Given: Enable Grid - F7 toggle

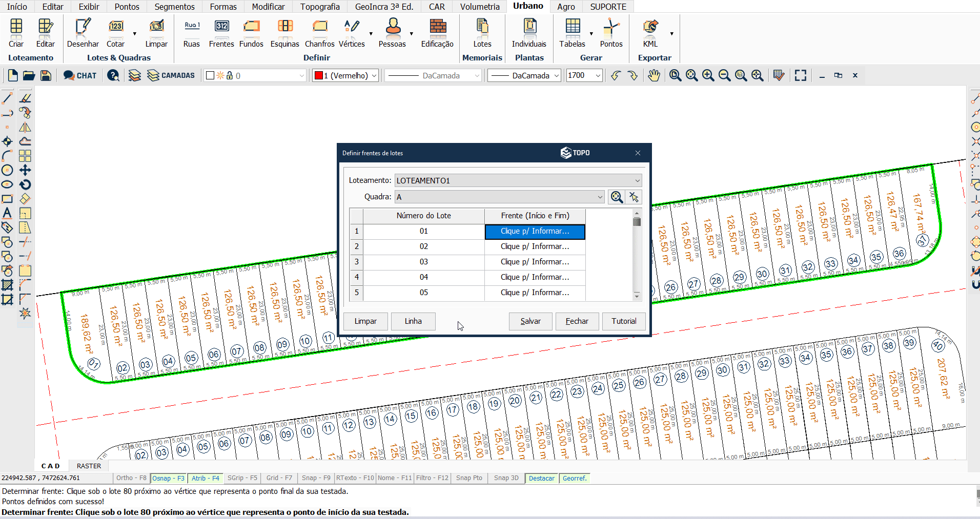Looking at the screenshot, I should pos(279,478).
